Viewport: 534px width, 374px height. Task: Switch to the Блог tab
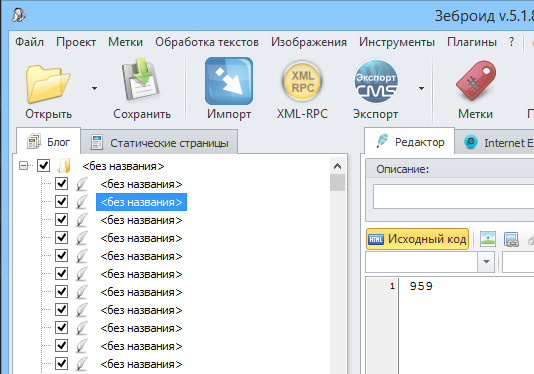(48, 142)
